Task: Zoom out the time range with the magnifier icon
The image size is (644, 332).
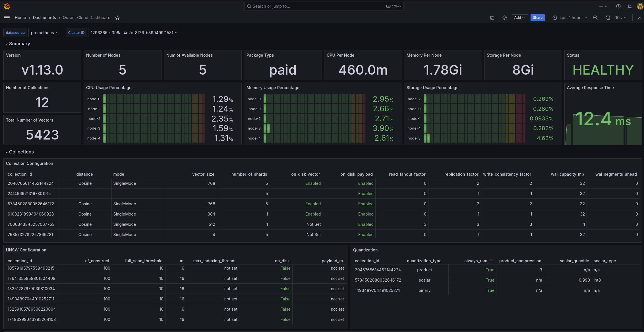Action: point(595,18)
